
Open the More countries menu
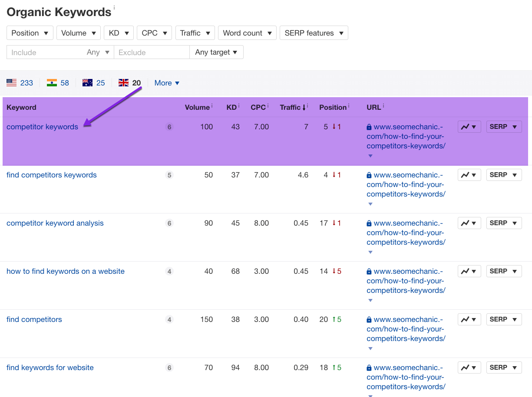click(x=167, y=83)
